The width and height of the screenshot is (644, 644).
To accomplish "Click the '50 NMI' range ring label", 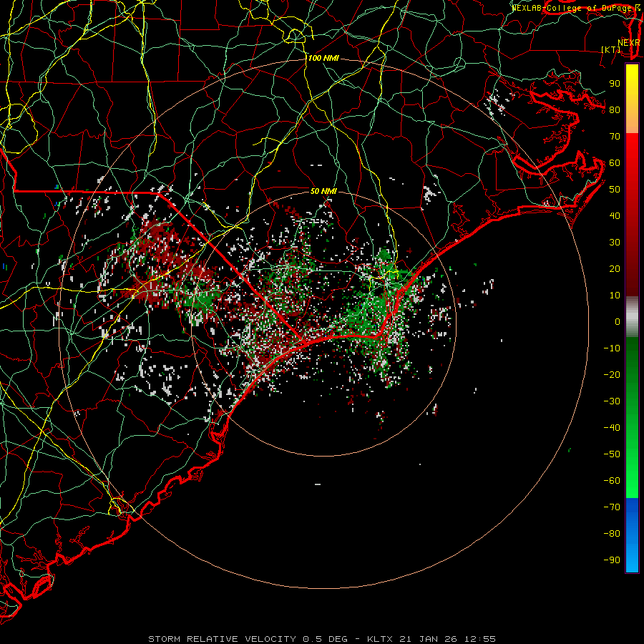I will coord(323,191).
